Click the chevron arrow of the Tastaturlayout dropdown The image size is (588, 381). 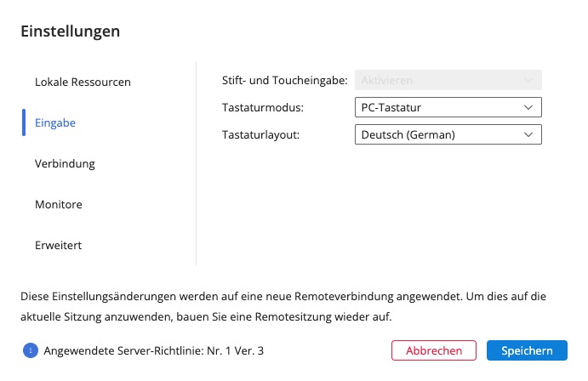(x=528, y=134)
